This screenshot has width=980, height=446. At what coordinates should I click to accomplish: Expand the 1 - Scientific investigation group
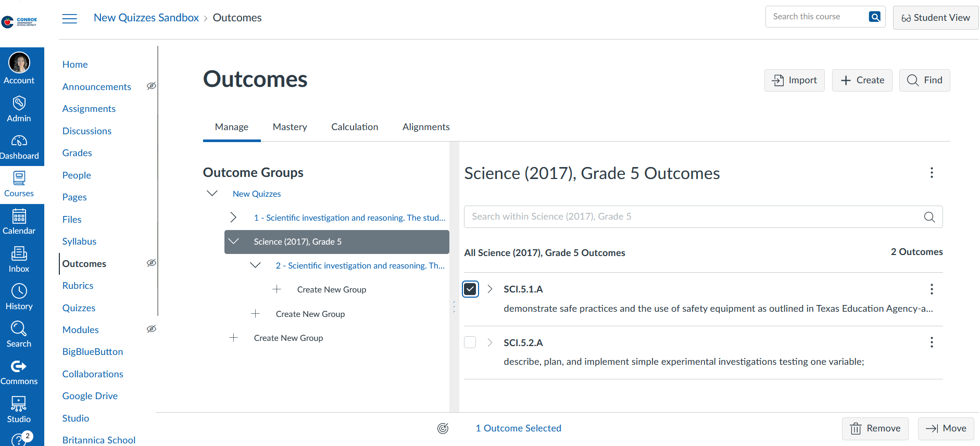(233, 218)
